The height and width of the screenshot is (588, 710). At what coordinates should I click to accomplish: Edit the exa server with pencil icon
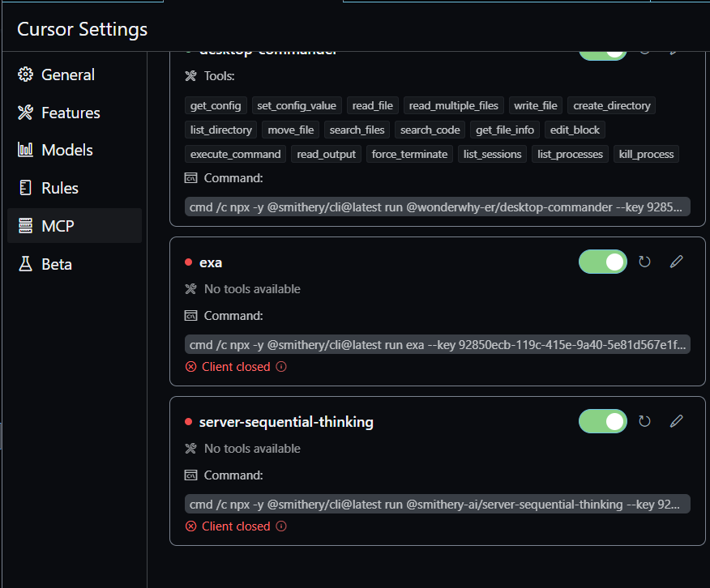[676, 262]
